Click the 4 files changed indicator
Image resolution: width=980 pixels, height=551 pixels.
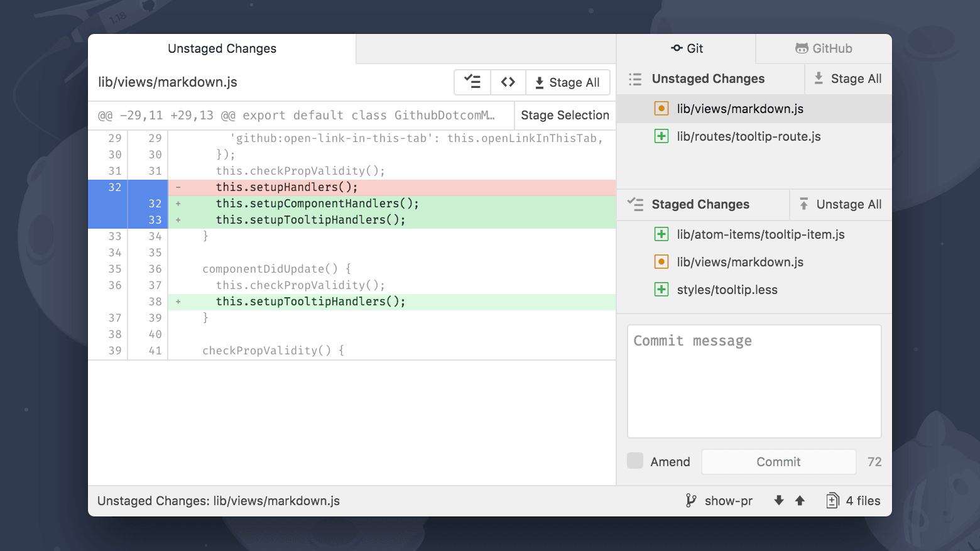[x=854, y=501]
